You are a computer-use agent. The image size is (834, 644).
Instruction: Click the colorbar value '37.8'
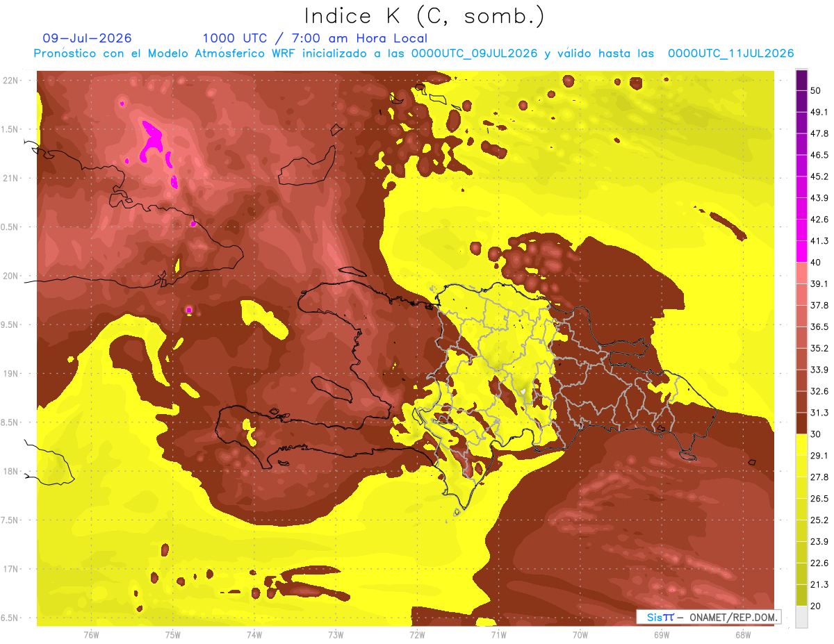819,306
